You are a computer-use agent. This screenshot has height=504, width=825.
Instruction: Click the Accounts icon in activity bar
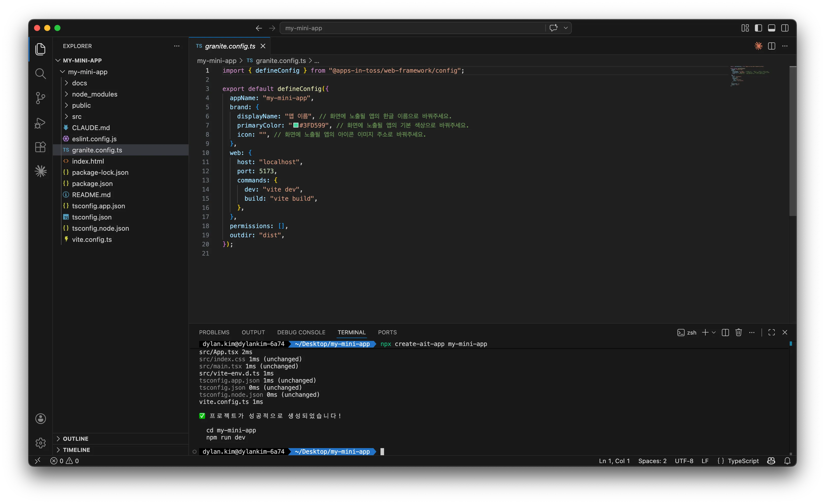(x=41, y=419)
